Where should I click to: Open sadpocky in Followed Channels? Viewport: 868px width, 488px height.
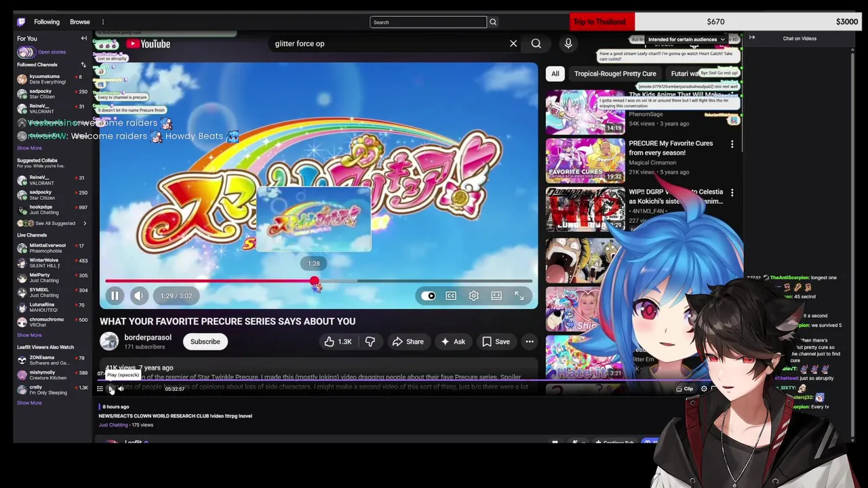coord(54,94)
